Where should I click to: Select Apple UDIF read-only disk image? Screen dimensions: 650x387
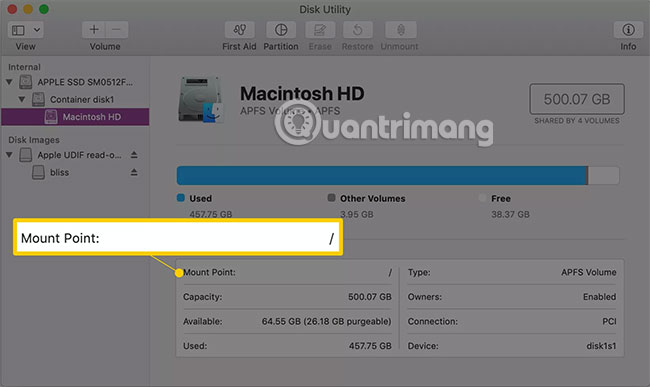(79, 155)
